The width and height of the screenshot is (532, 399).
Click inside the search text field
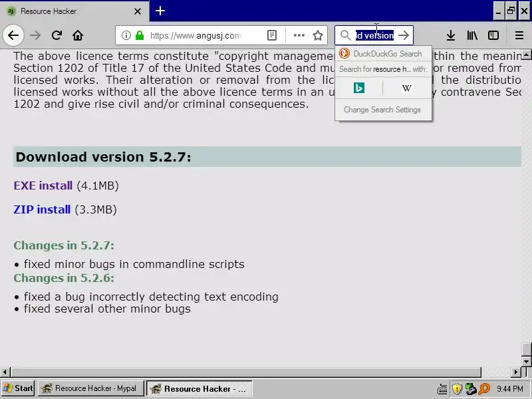pos(374,35)
